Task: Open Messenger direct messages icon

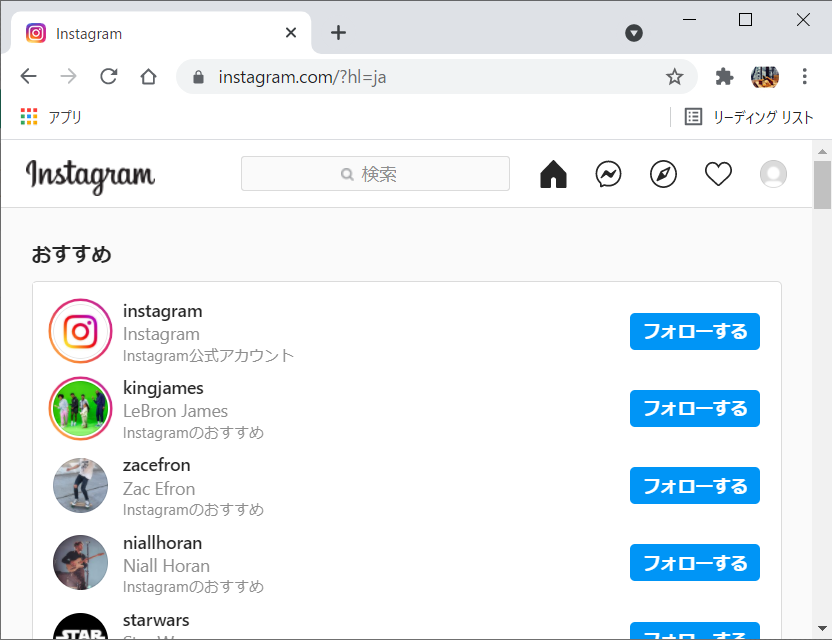Action: tap(609, 174)
